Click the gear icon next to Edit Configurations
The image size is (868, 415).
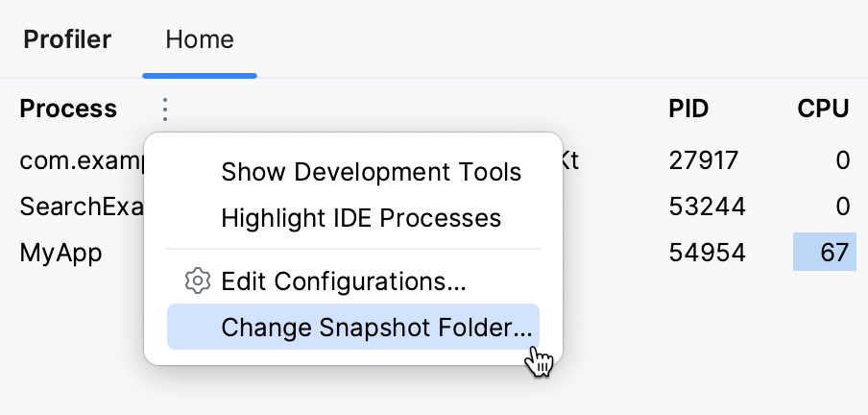[x=197, y=281]
